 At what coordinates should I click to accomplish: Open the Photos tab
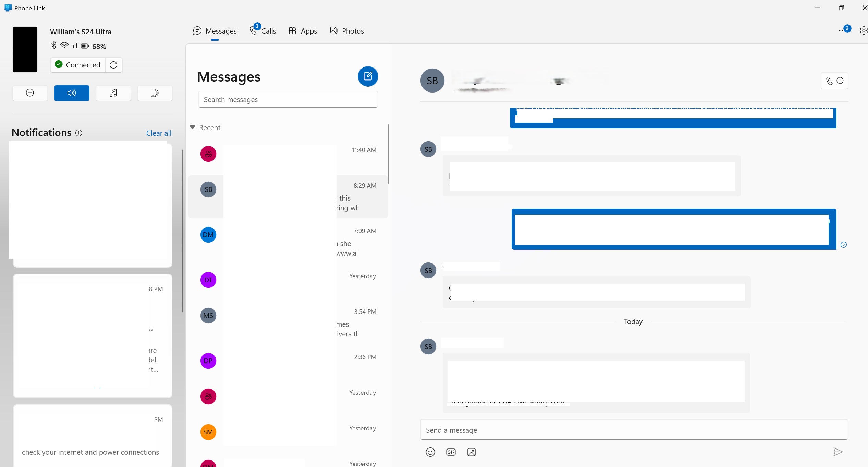coord(347,31)
